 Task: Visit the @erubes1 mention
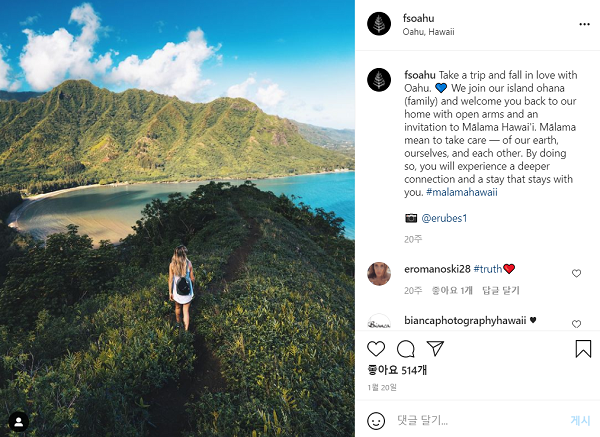tap(444, 217)
